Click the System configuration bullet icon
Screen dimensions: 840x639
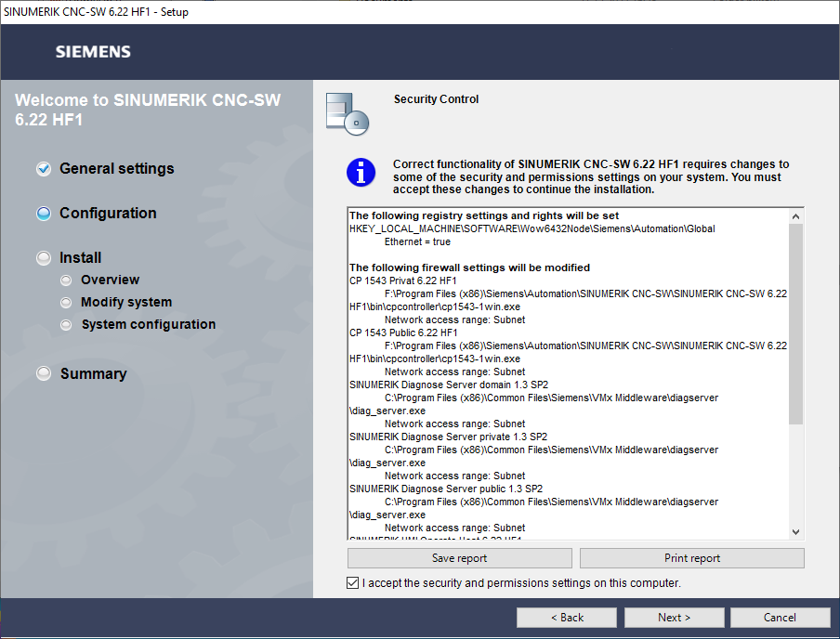click(65, 325)
